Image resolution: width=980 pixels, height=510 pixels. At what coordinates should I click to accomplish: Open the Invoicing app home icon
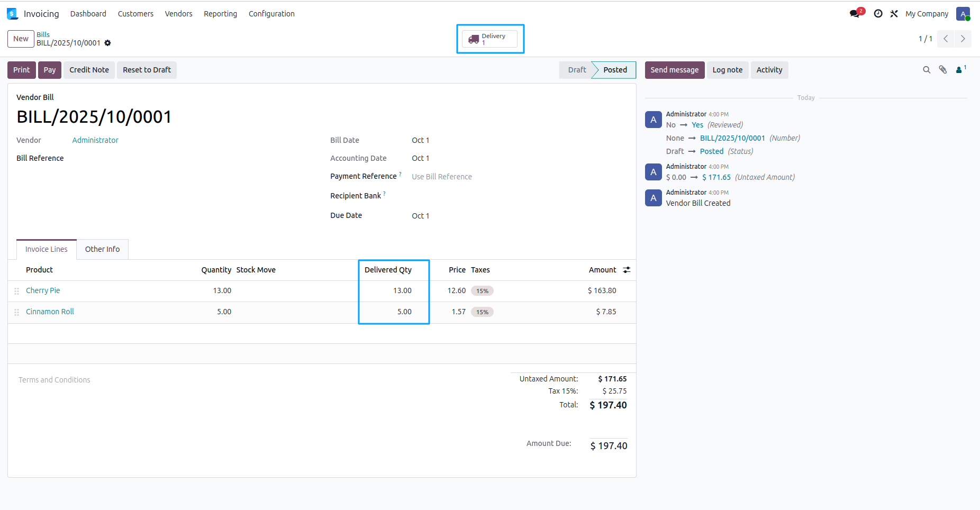pos(12,14)
